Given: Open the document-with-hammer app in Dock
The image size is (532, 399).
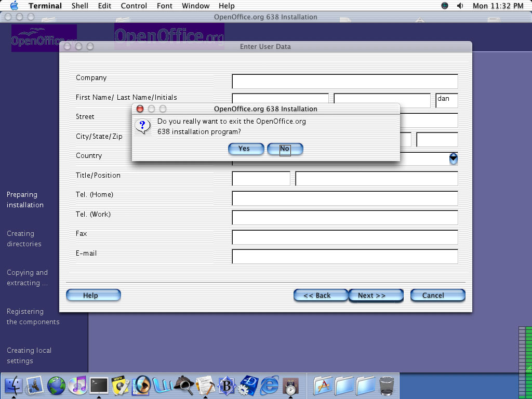Looking at the screenshot, I should tap(205, 386).
